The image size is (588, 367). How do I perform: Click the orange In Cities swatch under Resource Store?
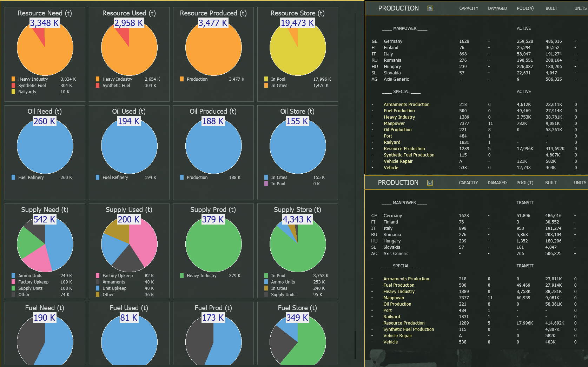(266, 86)
